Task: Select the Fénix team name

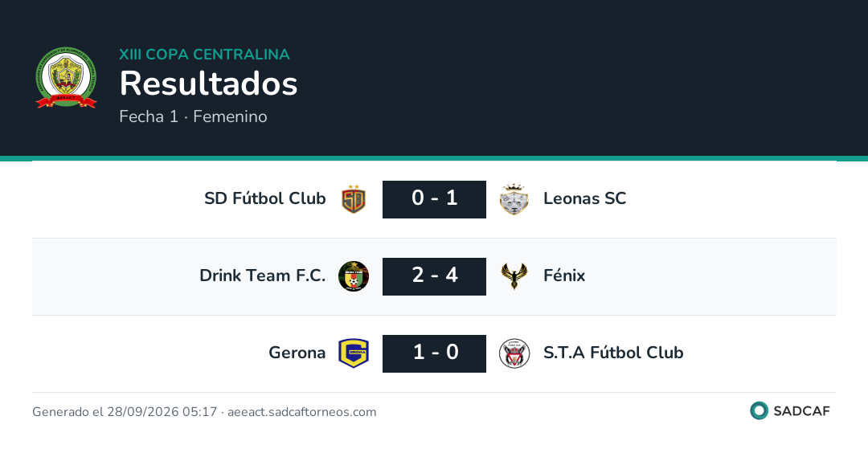Action: tap(564, 275)
